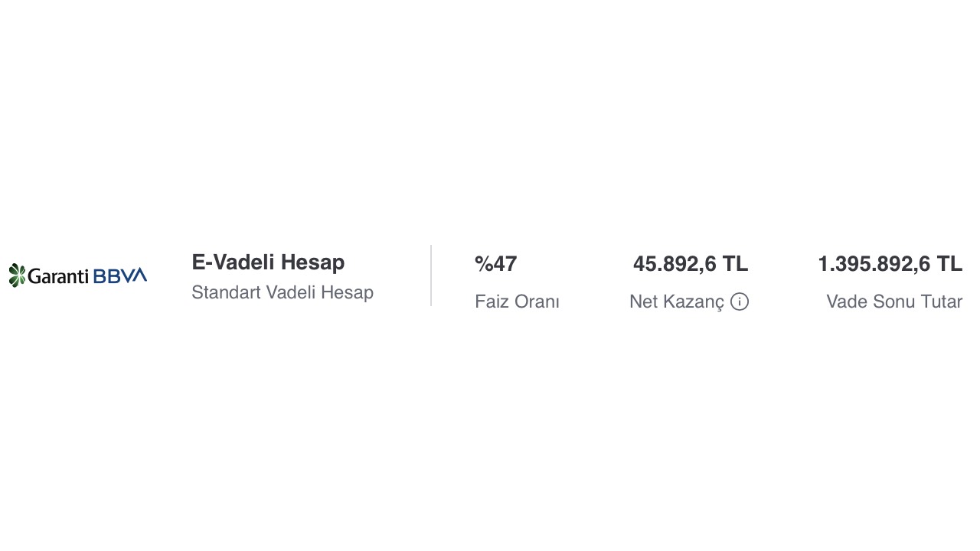Viewport: 980px width, 551px height.
Task: Click the Faiz Oranı label
Action: click(x=517, y=302)
